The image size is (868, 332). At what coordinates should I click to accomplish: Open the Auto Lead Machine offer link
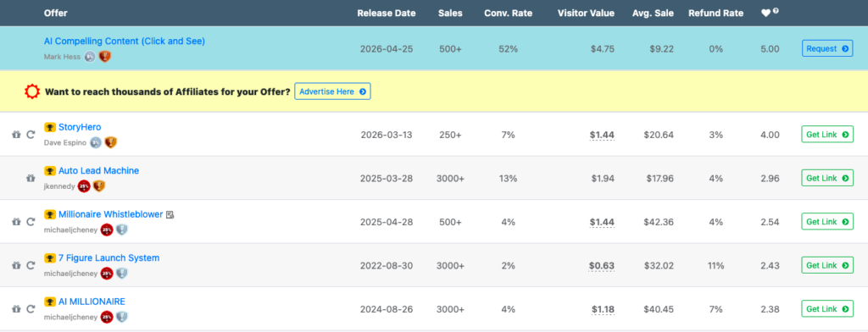coord(98,171)
